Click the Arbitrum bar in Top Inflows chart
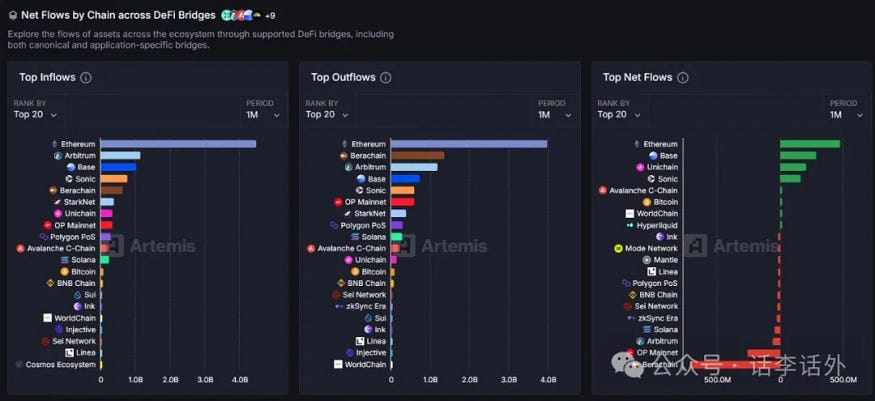This screenshot has height=401, width=875. [121, 156]
